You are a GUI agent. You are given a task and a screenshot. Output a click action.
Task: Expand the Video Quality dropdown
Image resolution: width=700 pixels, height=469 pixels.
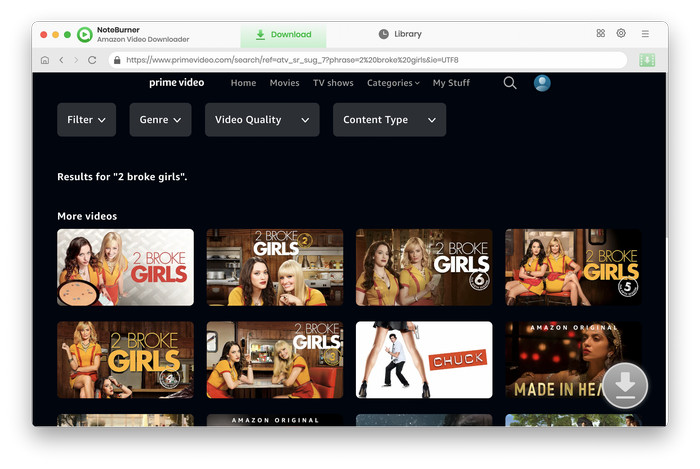(262, 120)
